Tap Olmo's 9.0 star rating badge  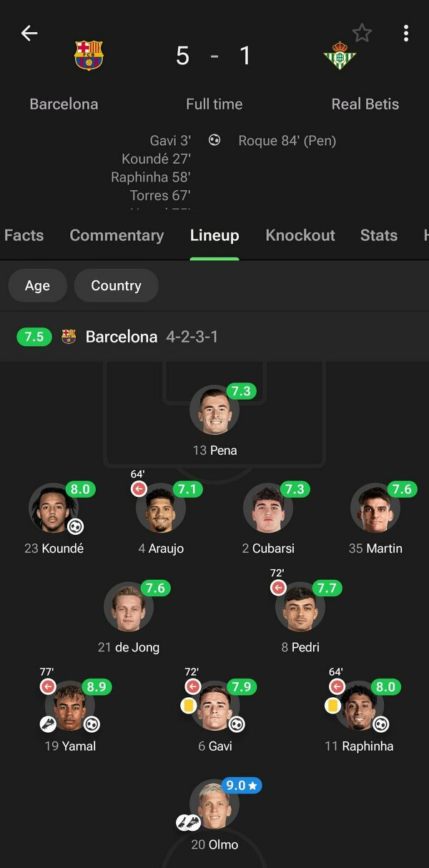point(241,785)
